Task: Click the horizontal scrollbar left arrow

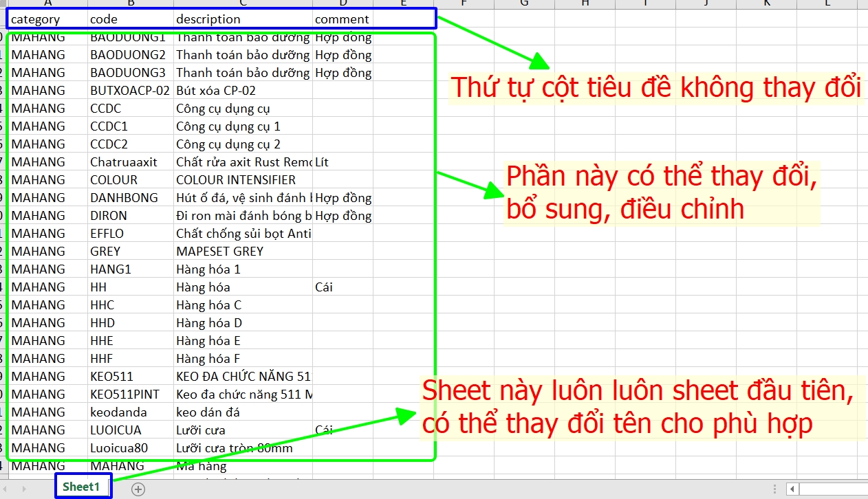Action: tap(792, 489)
